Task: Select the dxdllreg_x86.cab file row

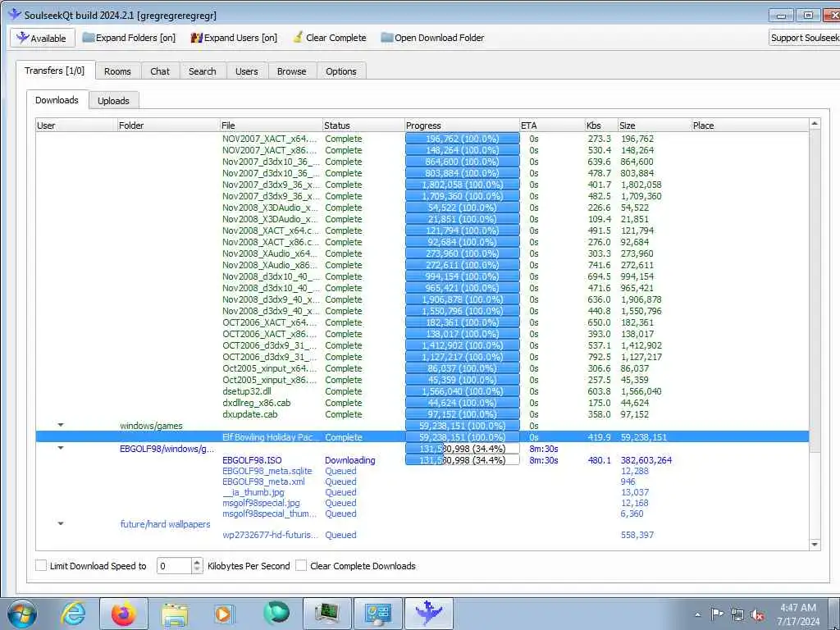Action: pos(422,403)
